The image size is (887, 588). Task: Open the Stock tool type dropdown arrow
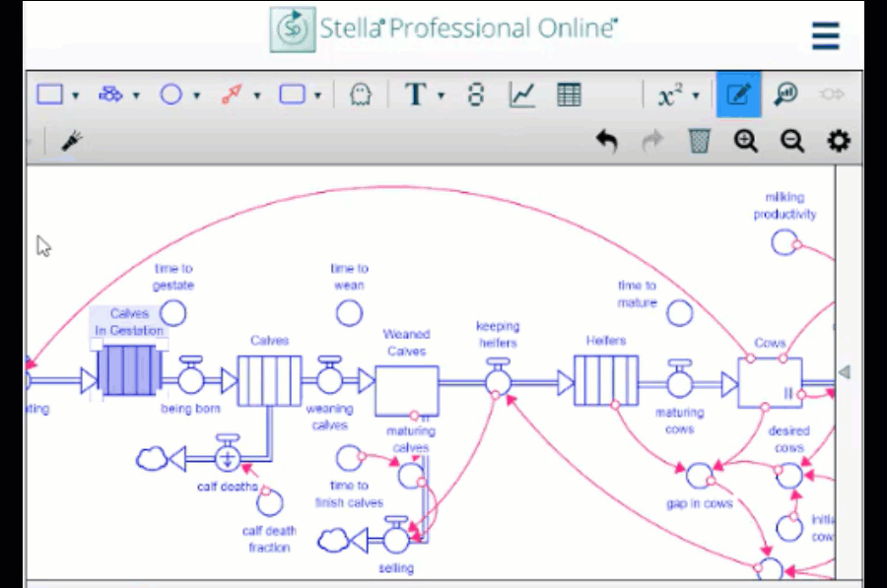75,96
